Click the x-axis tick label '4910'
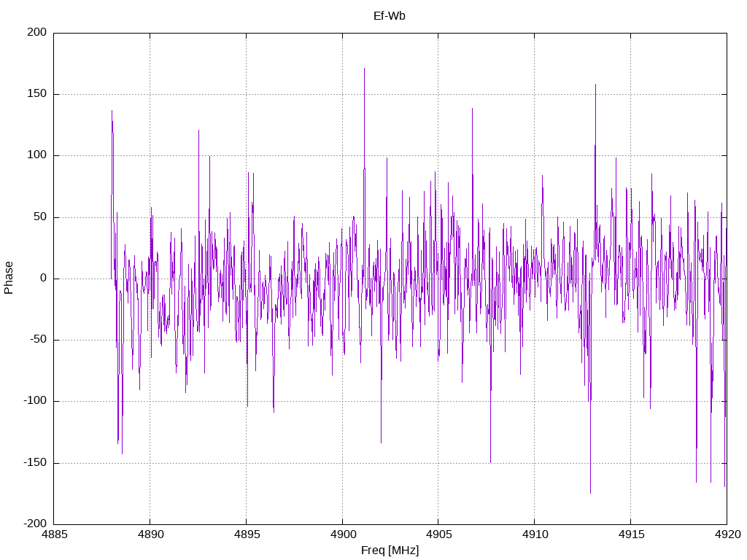This screenshot has height=560, width=747. 535,534
